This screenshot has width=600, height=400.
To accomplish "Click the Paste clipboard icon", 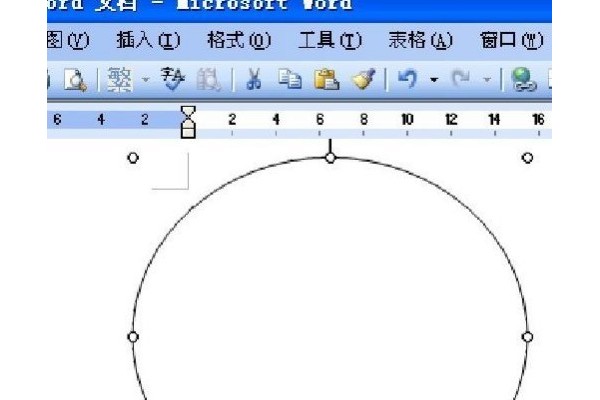I will 326,79.
